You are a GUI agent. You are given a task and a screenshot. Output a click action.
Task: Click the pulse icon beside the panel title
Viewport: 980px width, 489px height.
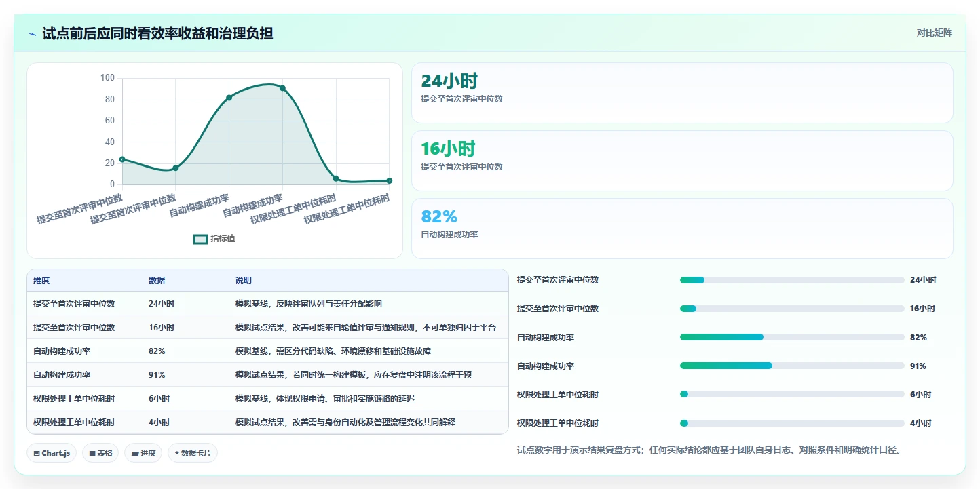(x=33, y=33)
